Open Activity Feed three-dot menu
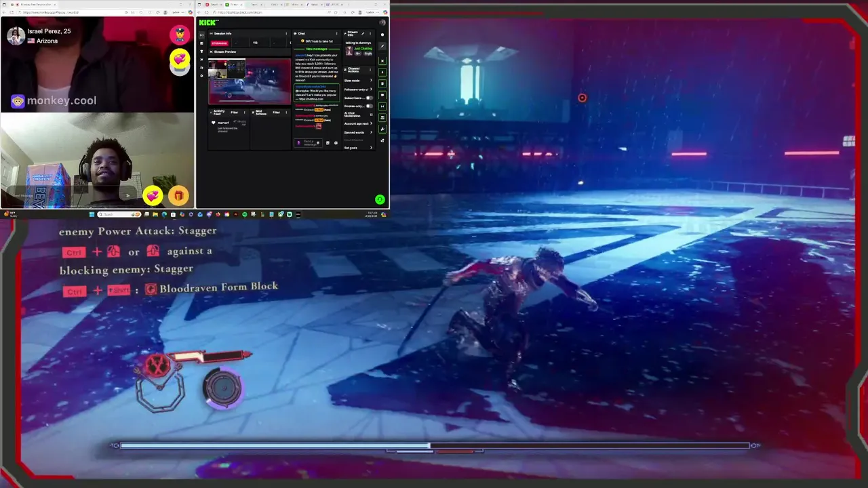 pyautogui.click(x=244, y=113)
